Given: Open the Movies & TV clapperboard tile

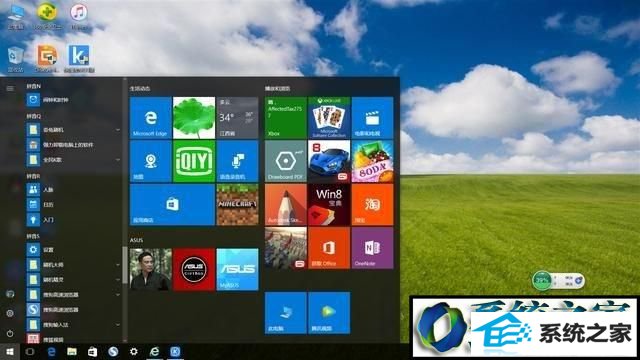Looking at the screenshot, I should (x=373, y=118).
